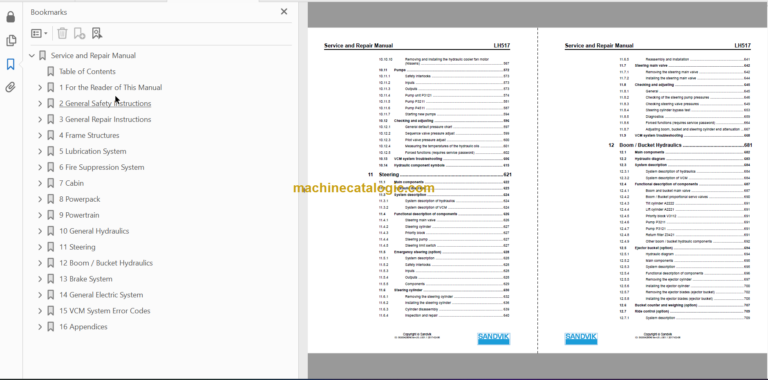Go to 10 General Hydraulics bookmark
The image size is (768, 380).
pos(94,231)
